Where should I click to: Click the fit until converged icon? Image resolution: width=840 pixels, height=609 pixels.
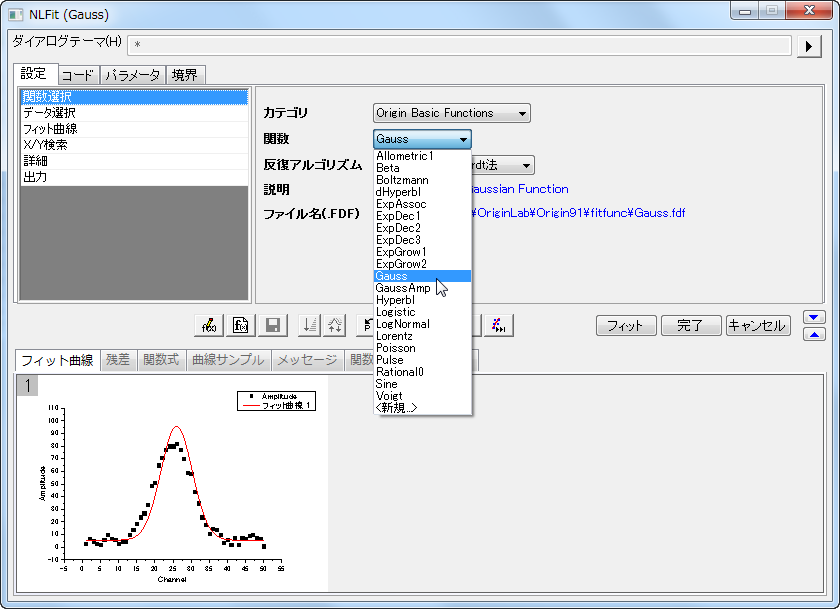tap(499, 325)
